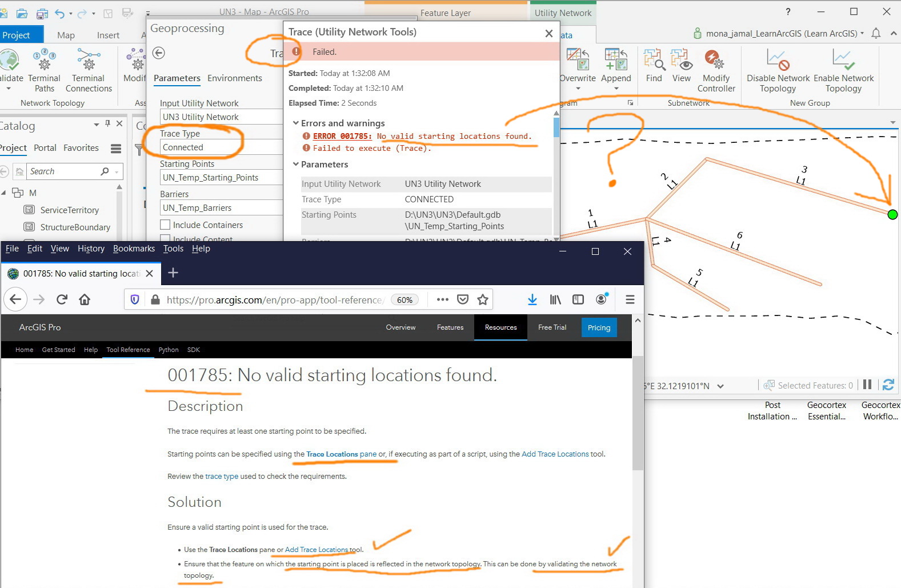Image resolution: width=901 pixels, height=588 pixels.
Task: Open ArcGIS Pro help question mark
Action: [788, 11]
